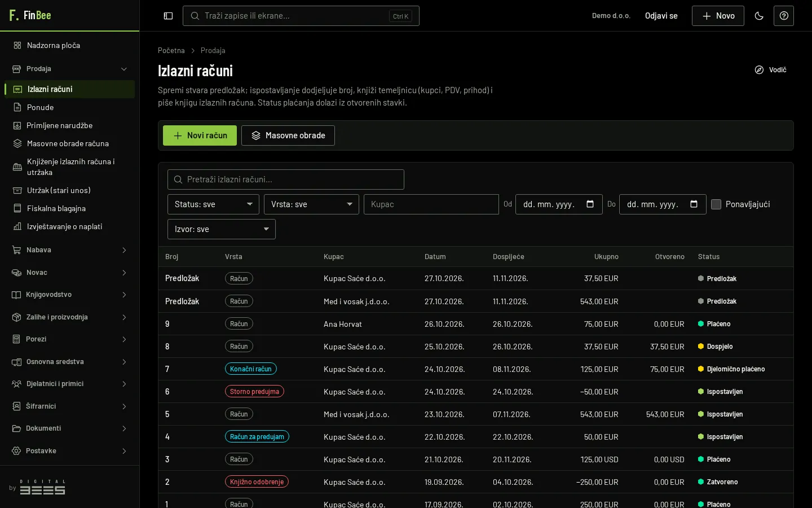Viewport: 812px width, 508px height.
Task: Toggle the sidebar panel icon
Action: [168, 16]
